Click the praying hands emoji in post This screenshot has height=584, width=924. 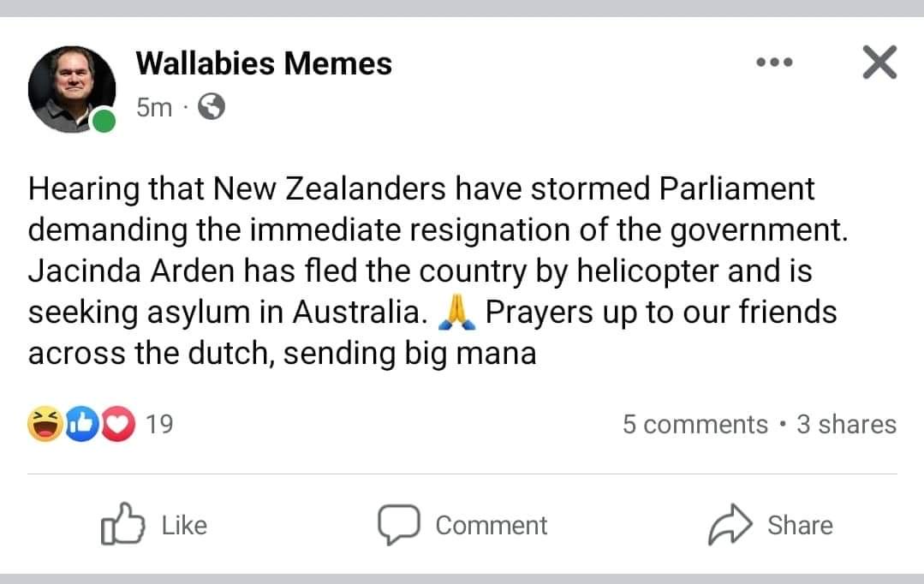click(x=456, y=313)
